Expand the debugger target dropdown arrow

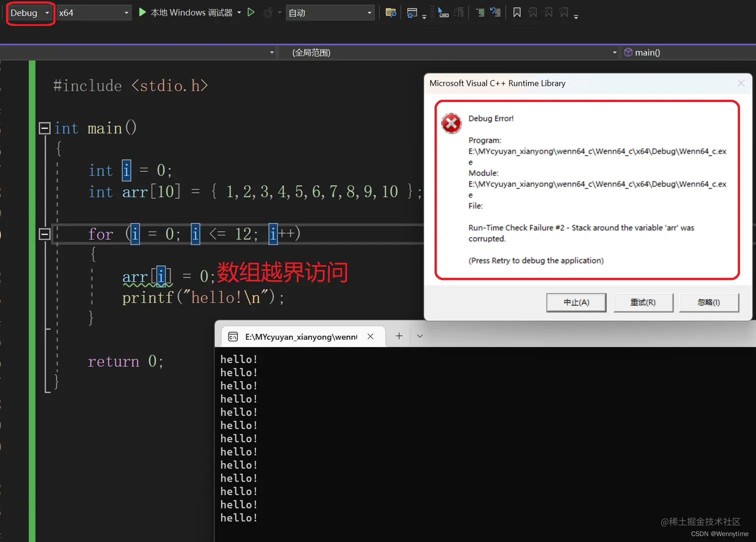[x=239, y=12]
